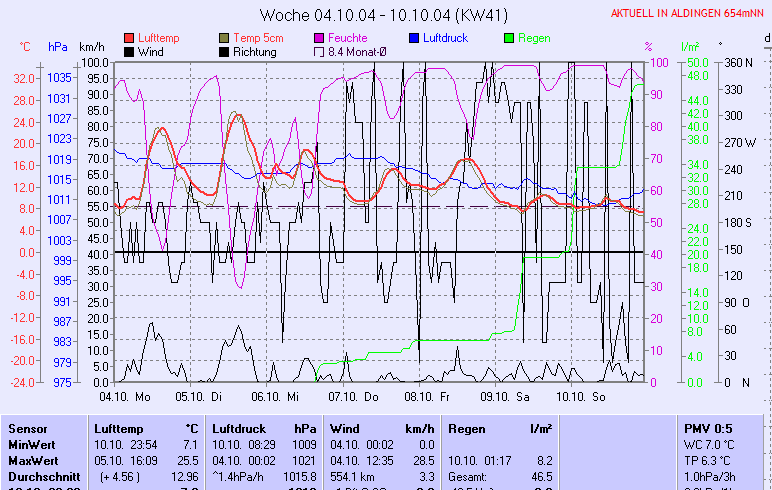Click the PMV 0:5 panel header
The width and height of the screenshot is (772, 490).
pos(709,428)
